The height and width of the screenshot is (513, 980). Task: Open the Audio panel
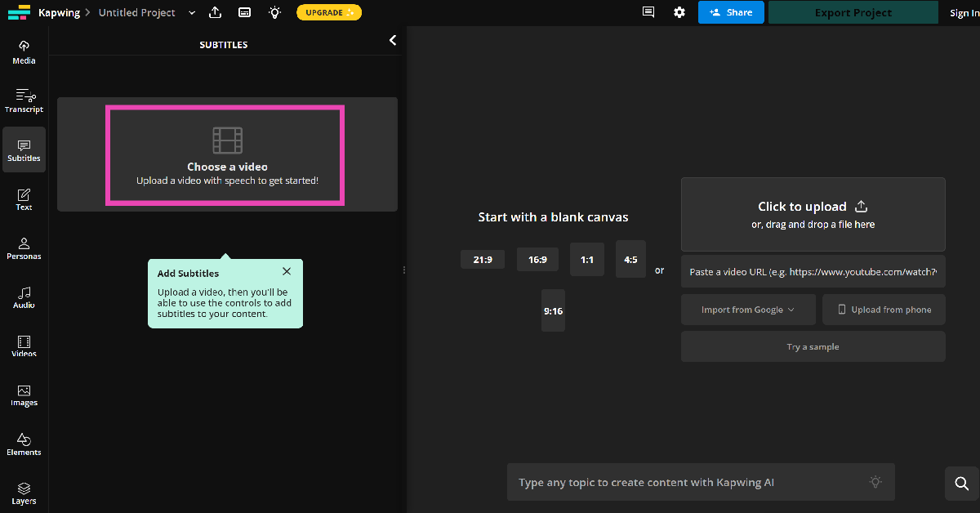click(x=24, y=297)
